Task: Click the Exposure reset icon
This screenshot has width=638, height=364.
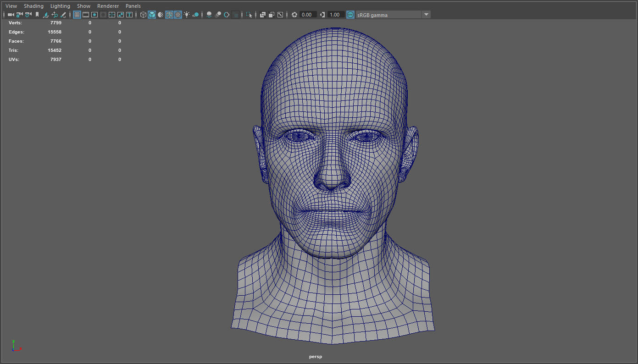Action: (294, 15)
